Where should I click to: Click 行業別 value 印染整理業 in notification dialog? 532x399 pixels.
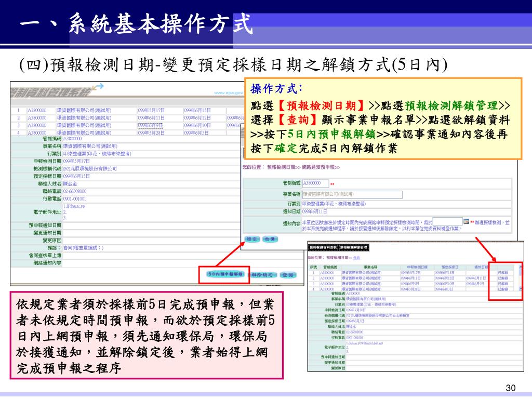point(334,204)
